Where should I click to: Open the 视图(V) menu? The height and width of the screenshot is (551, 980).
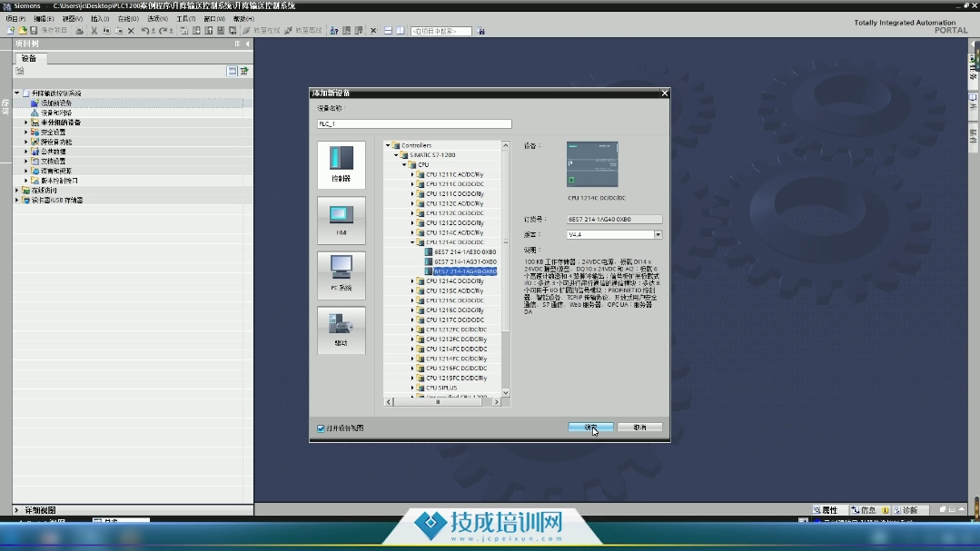point(73,19)
